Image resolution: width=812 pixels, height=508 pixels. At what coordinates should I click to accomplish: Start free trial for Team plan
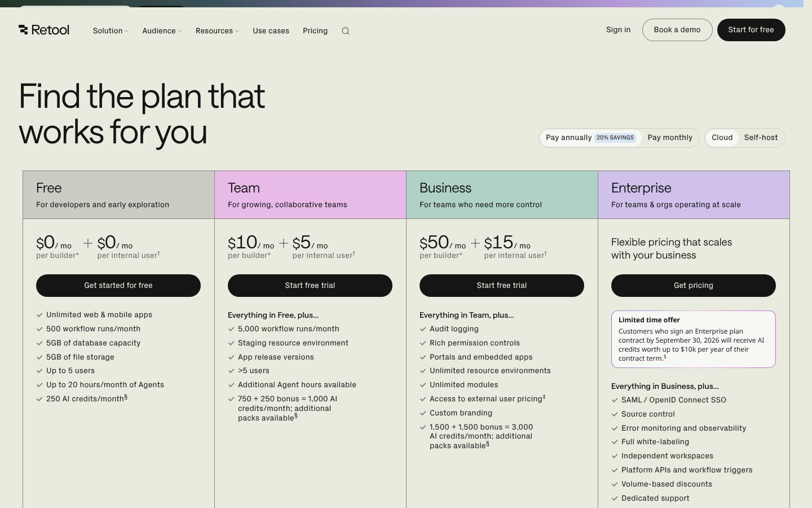(310, 286)
